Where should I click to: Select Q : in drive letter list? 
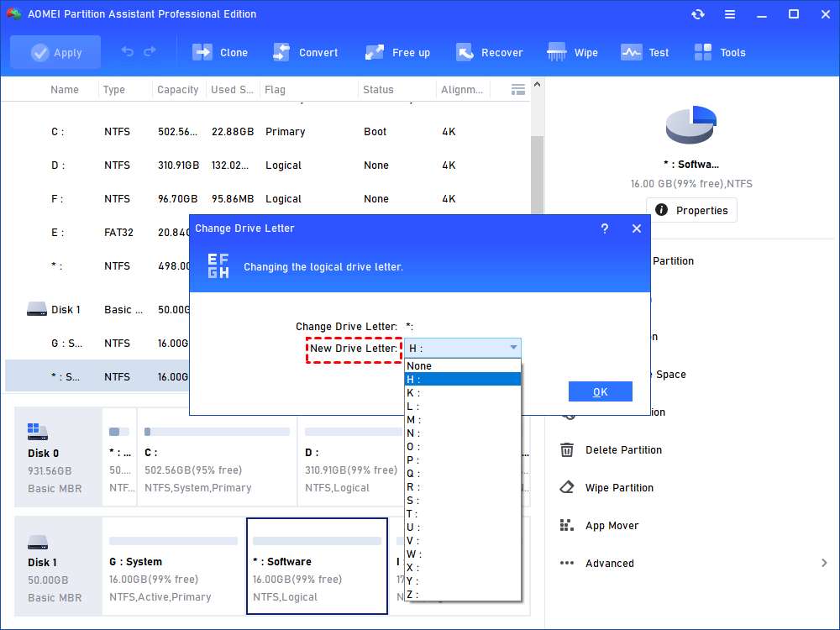tap(463, 473)
